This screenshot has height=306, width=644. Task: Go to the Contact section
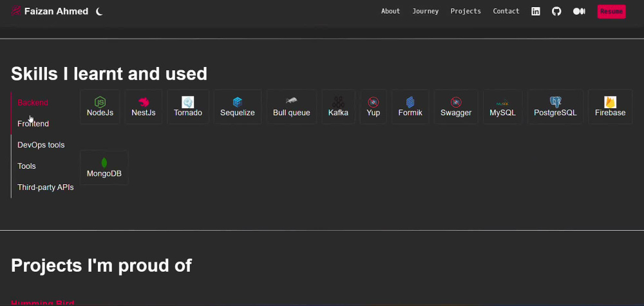(x=506, y=11)
